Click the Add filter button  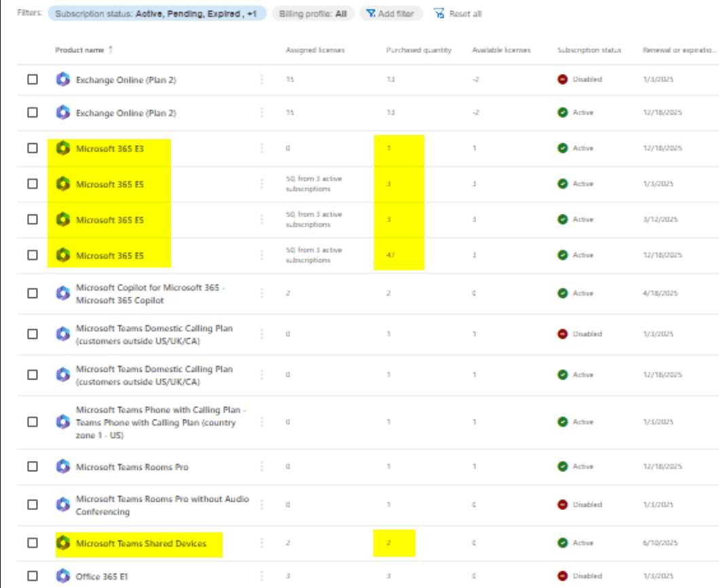click(391, 14)
